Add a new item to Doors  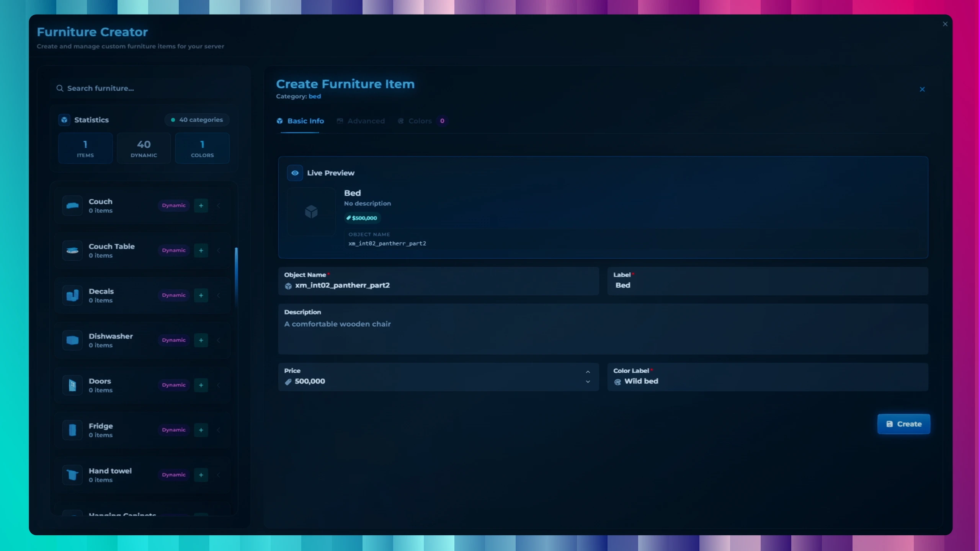(201, 385)
